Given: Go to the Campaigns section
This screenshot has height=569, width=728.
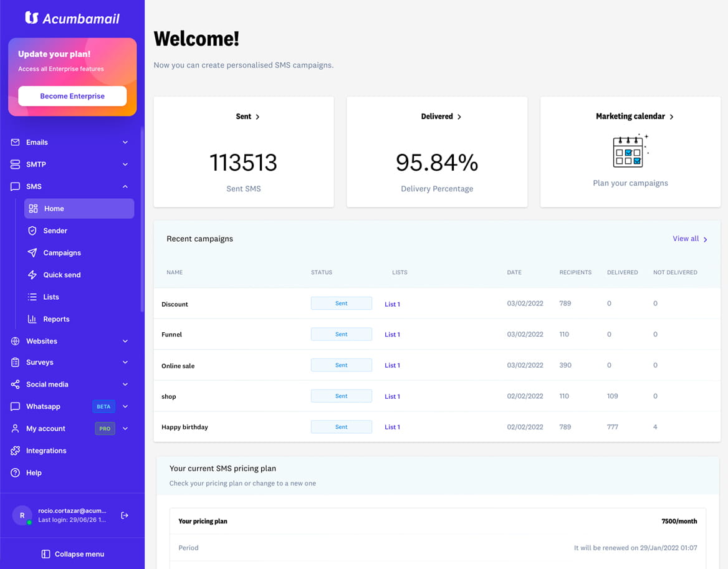Looking at the screenshot, I should [x=62, y=253].
